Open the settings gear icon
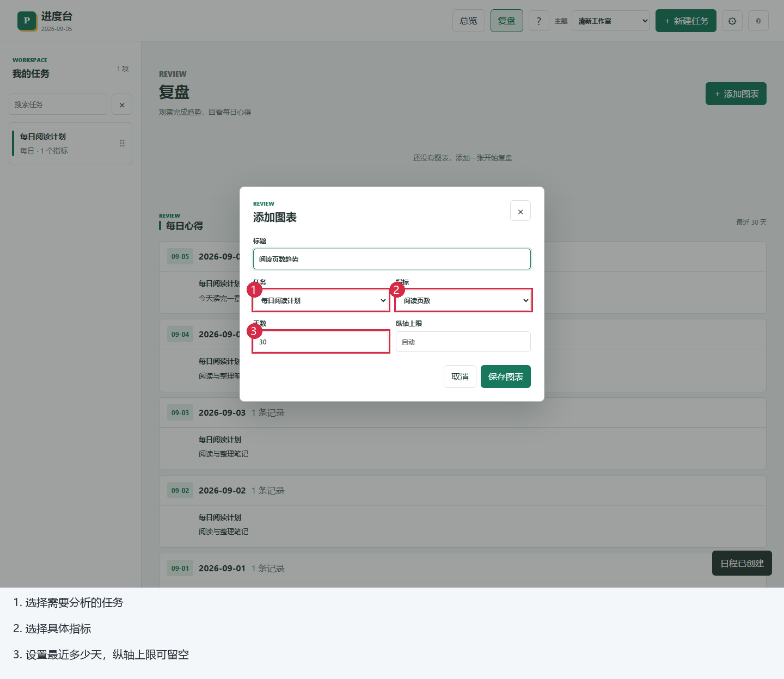784x679 pixels. point(732,21)
